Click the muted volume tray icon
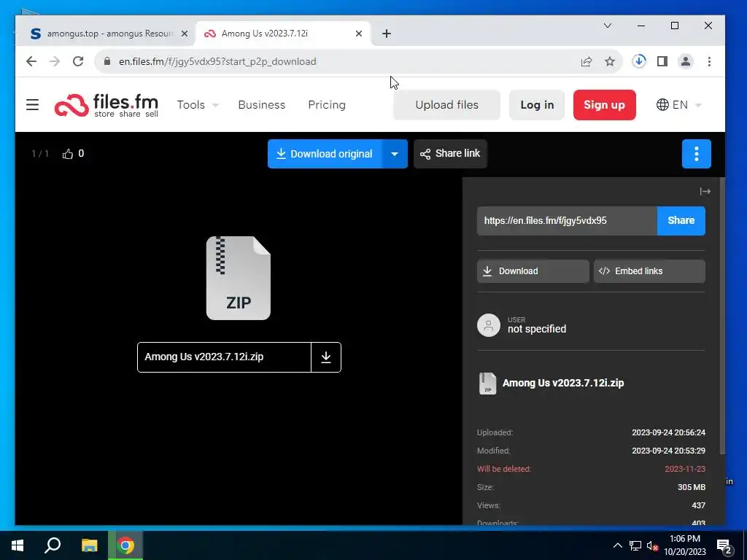Viewport: 747px width, 560px height. point(652,545)
